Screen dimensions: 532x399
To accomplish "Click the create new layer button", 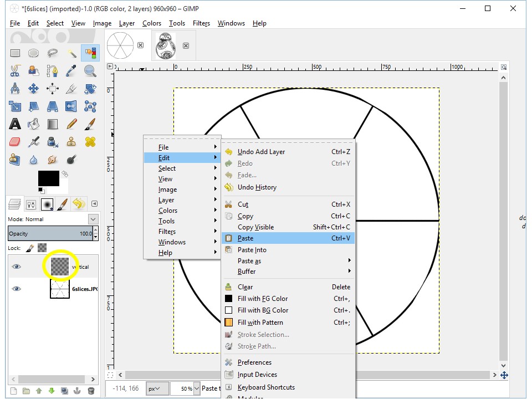I will pyautogui.click(x=14, y=391).
